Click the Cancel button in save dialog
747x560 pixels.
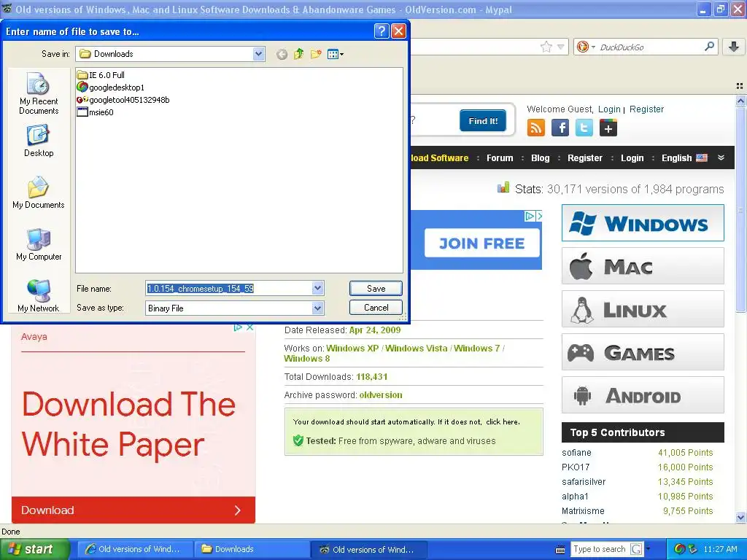pos(376,308)
